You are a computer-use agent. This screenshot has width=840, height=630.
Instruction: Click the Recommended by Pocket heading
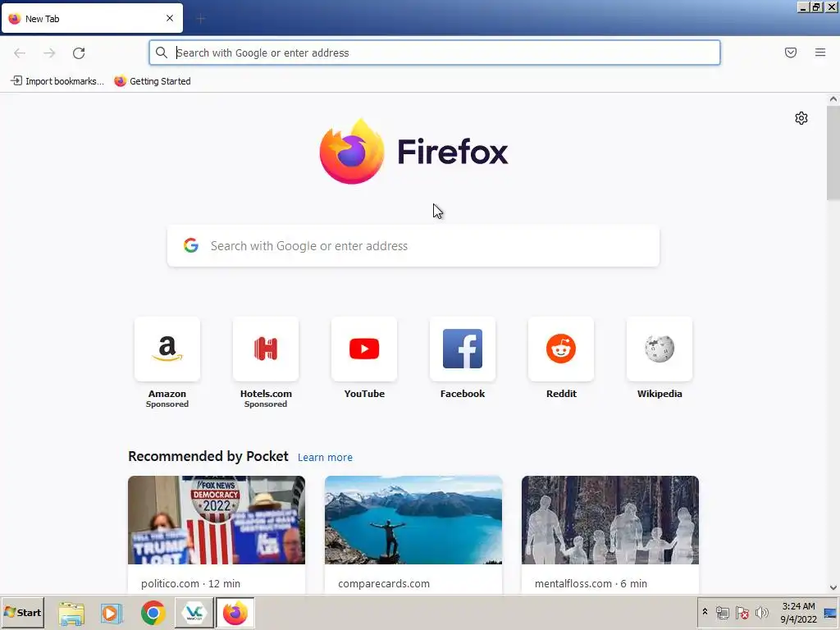point(208,456)
